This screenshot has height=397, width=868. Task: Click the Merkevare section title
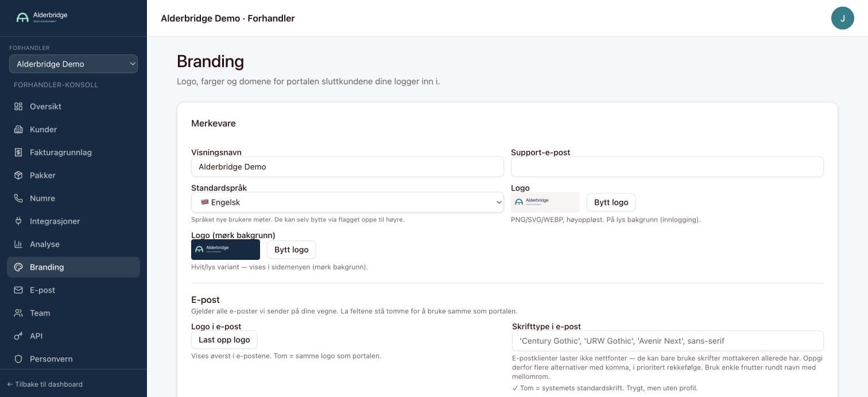coord(214,123)
